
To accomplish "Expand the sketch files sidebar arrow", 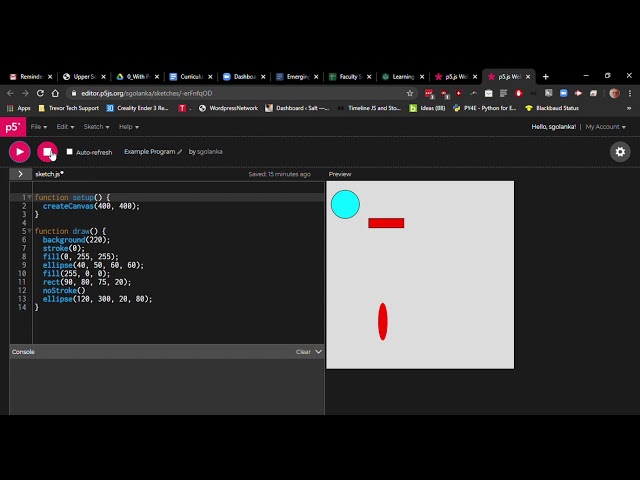I will [20, 174].
